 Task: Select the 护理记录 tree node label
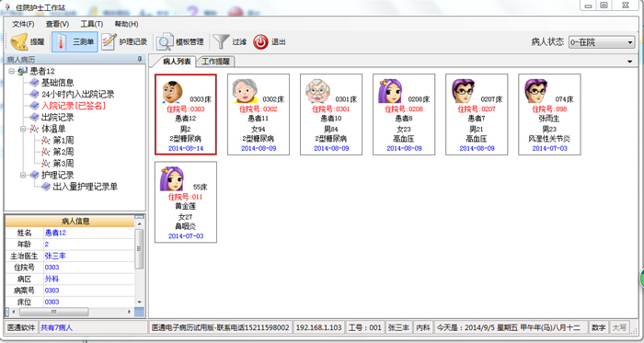tap(57, 176)
